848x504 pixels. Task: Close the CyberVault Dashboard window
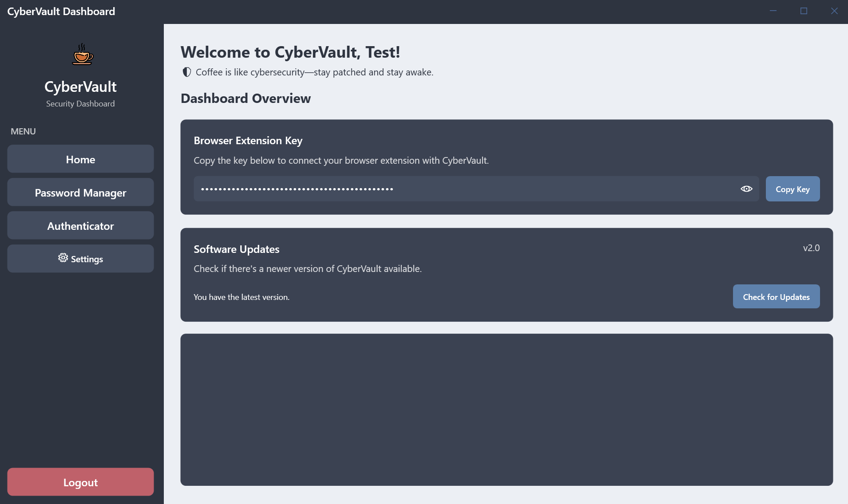coord(834,11)
